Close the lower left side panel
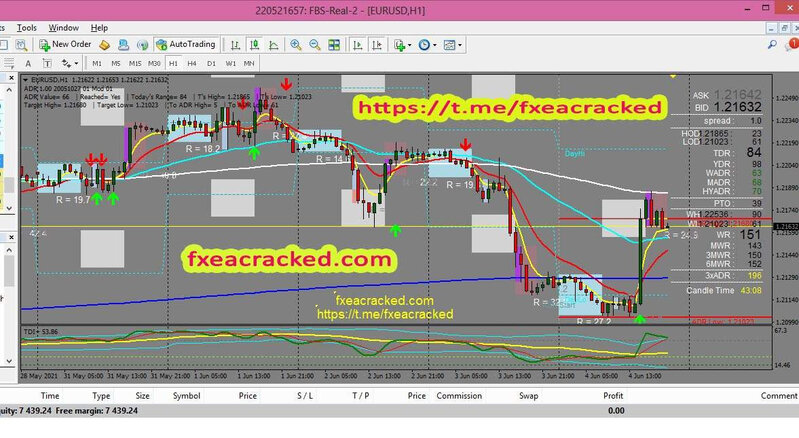The height and width of the screenshot is (438, 799). click(x=11, y=237)
